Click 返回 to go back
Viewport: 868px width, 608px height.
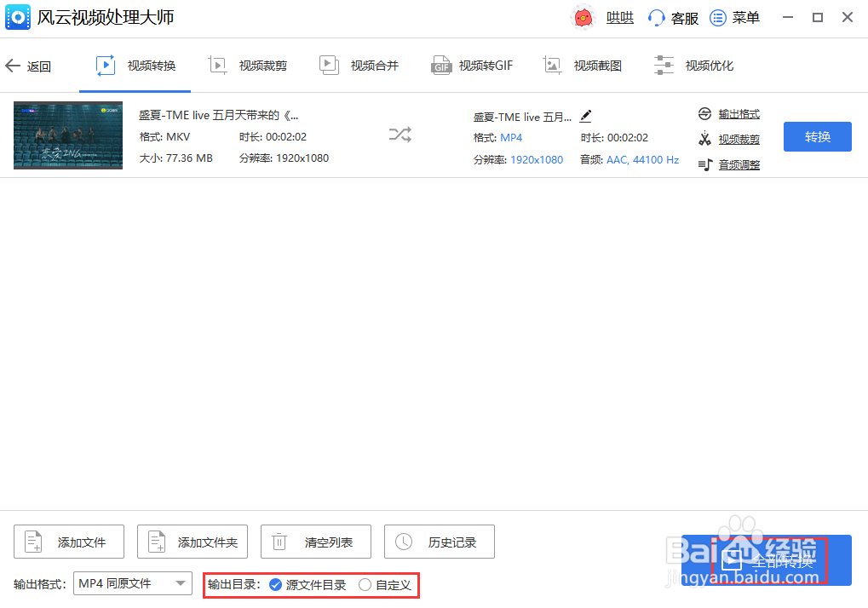click(x=28, y=66)
